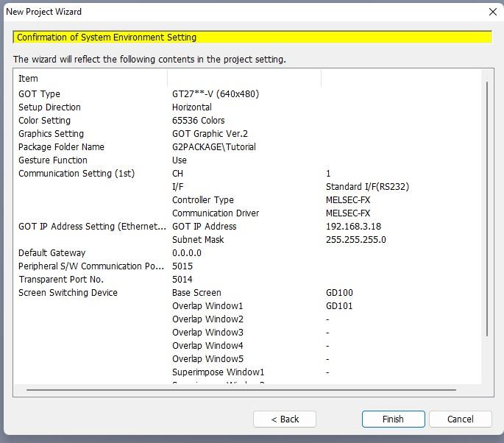Screen dimensions: 504x443
Task: Click the Overlap Window2 entry
Action: point(207,319)
